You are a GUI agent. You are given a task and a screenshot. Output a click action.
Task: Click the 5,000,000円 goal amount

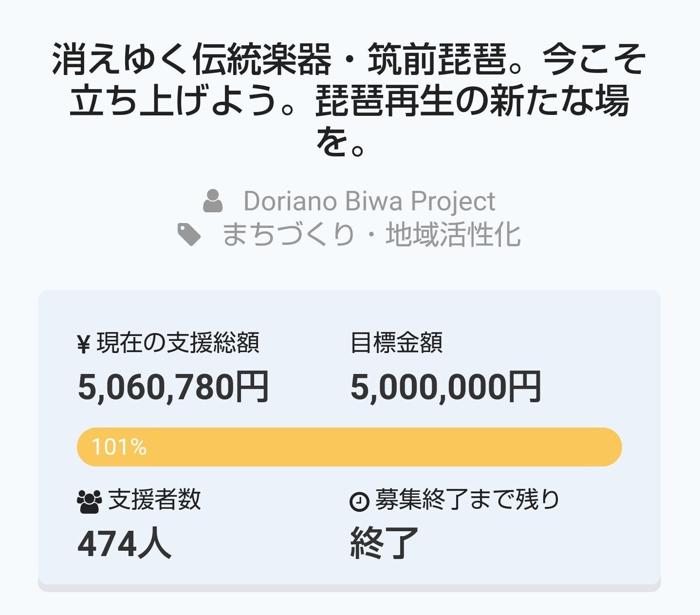(445, 387)
